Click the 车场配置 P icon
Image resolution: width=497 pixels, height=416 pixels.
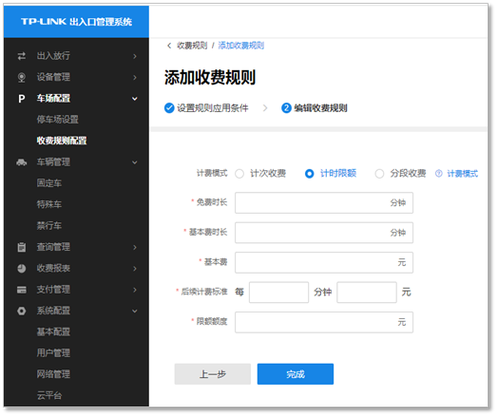coord(22,99)
